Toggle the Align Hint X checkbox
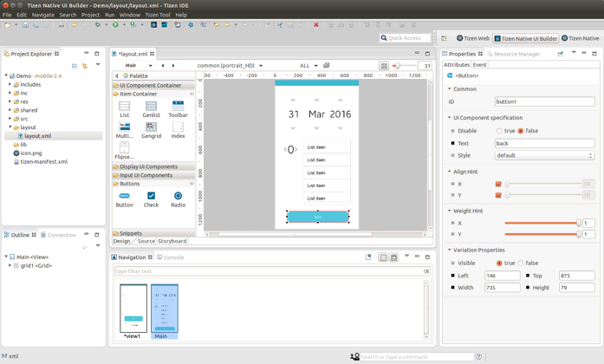This screenshot has width=604, height=364. (x=498, y=184)
